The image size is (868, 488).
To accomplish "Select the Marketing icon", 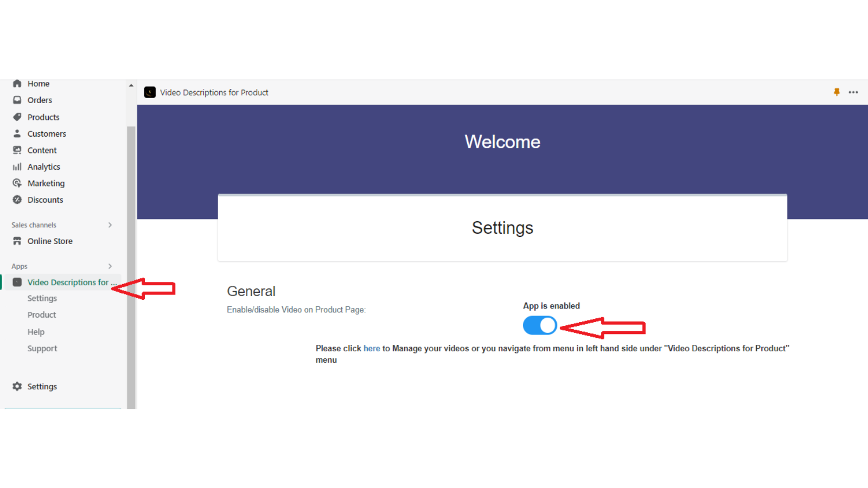I will (17, 183).
